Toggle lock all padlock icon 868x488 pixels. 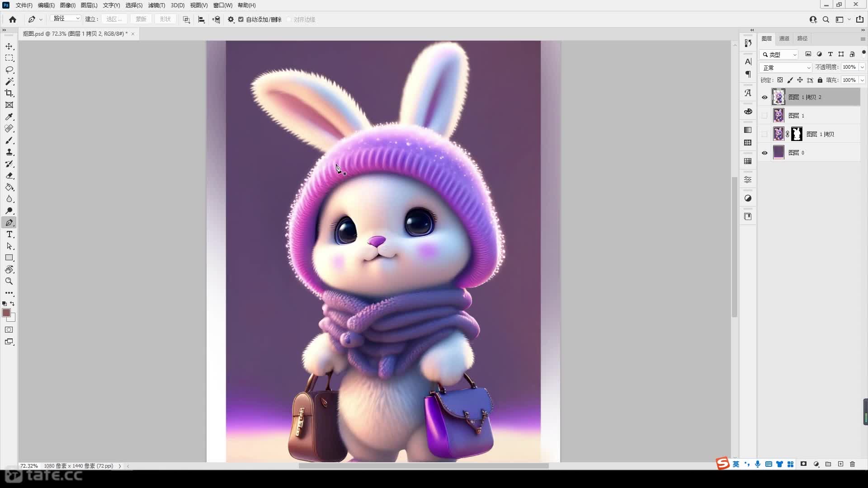[820, 80]
